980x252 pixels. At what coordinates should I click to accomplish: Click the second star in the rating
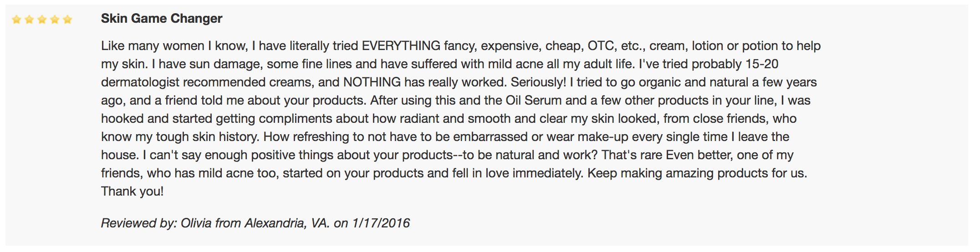click(x=29, y=20)
